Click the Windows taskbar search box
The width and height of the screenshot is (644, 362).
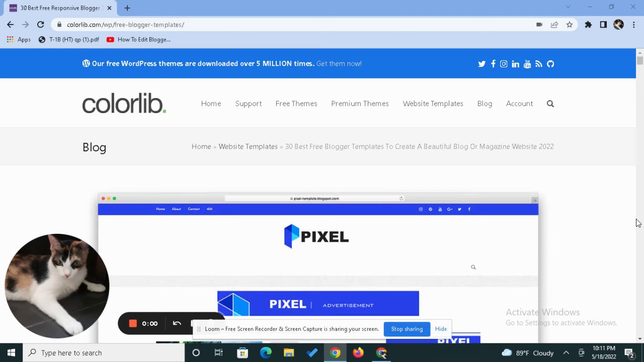click(x=104, y=353)
